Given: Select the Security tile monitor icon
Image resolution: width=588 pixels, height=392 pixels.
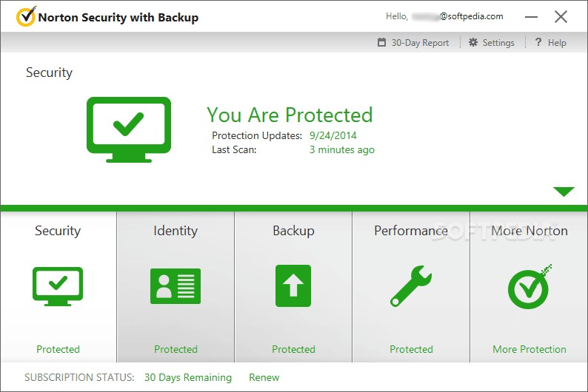Looking at the screenshot, I should [58, 285].
